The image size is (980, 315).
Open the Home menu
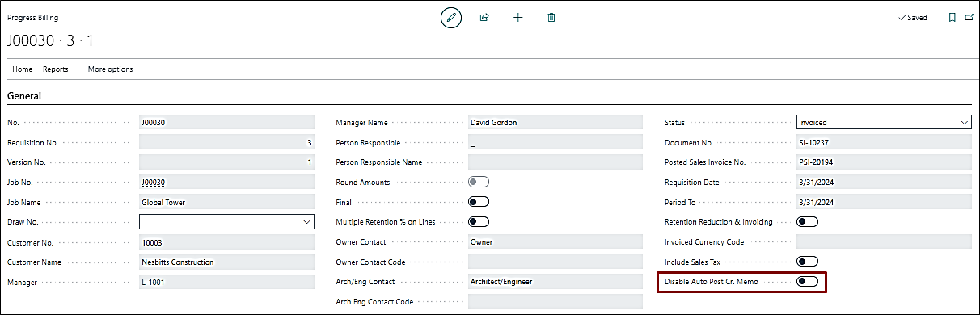click(23, 69)
